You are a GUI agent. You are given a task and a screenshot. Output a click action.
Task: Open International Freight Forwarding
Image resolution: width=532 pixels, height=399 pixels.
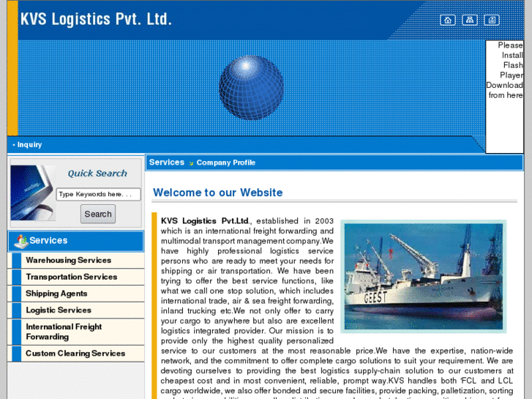point(64,332)
